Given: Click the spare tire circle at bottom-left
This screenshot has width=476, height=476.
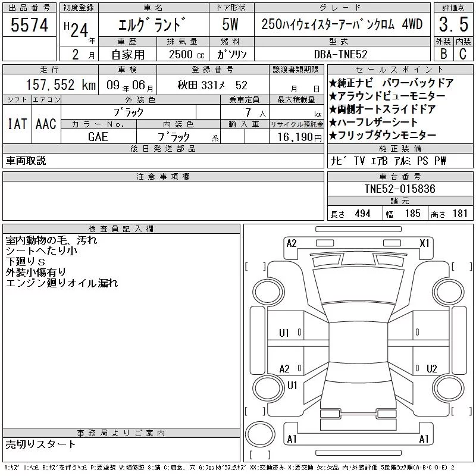Looking at the screenshot, I should point(260,434).
